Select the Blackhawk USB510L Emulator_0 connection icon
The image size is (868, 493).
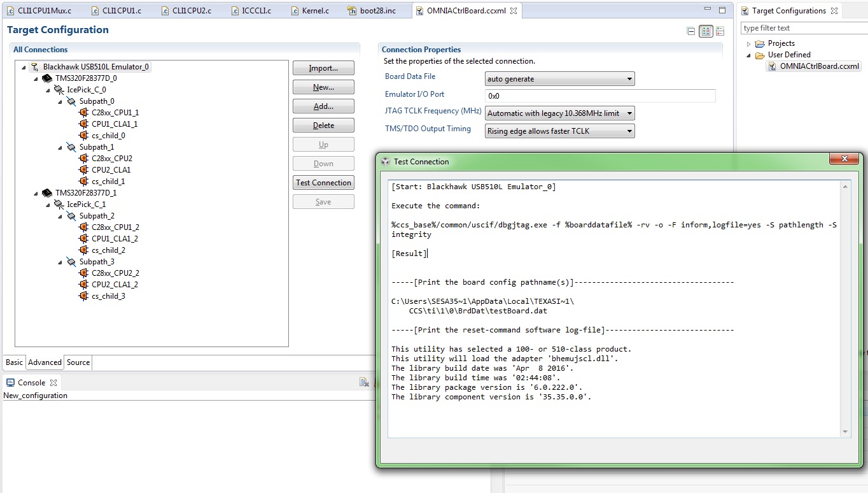pos(34,67)
